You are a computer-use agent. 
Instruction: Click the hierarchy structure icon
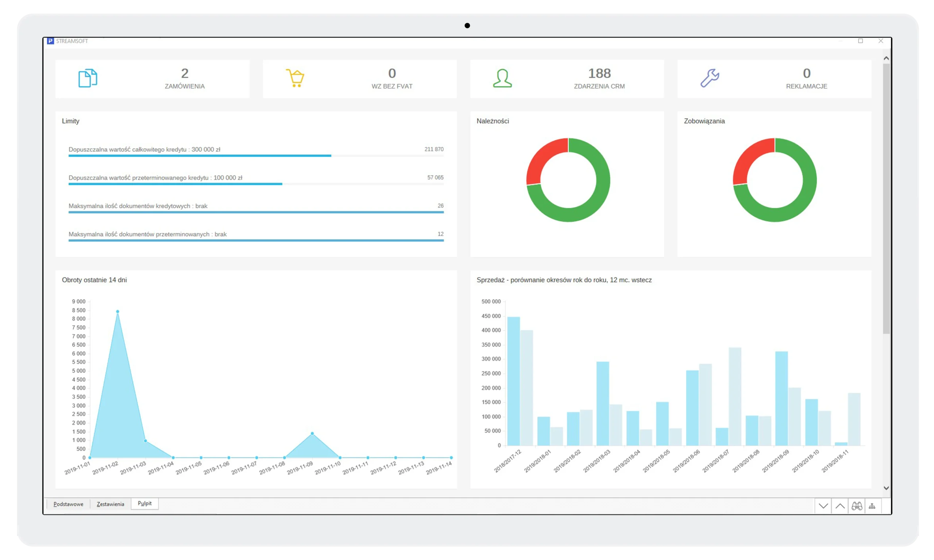point(872,506)
